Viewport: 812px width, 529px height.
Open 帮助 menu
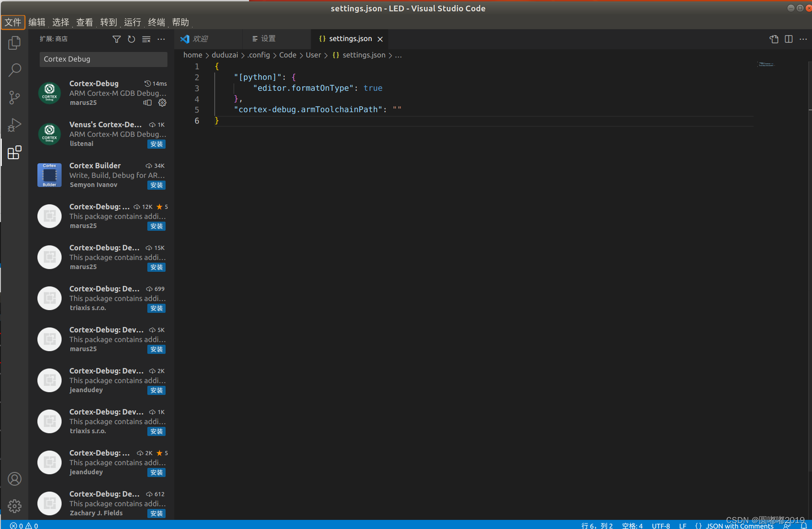click(181, 22)
